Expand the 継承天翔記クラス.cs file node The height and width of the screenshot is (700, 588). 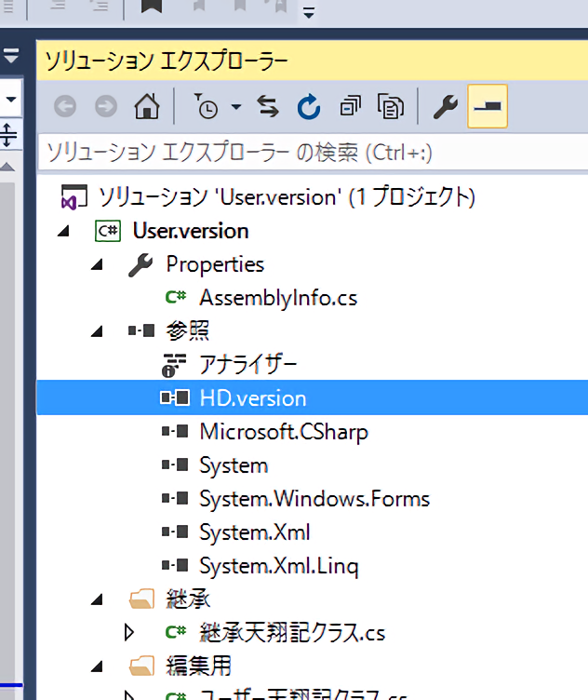click(x=129, y=633)
